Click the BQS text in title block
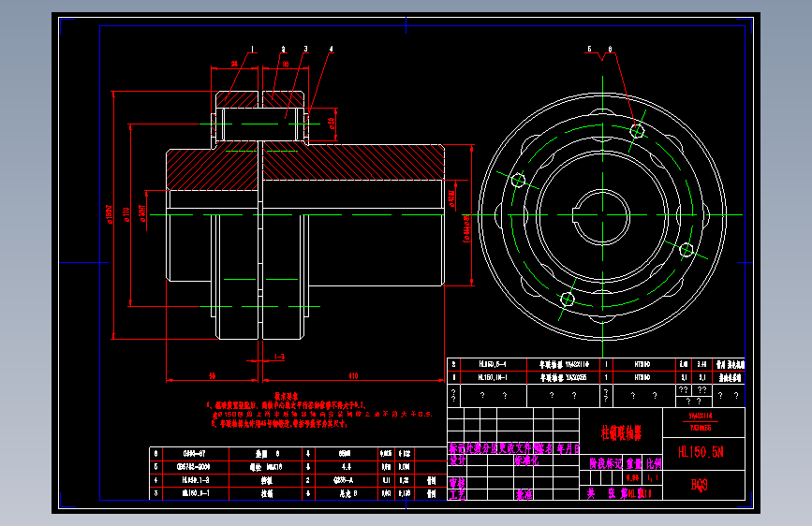The image size is (812, 526). (x=699, y=485)
